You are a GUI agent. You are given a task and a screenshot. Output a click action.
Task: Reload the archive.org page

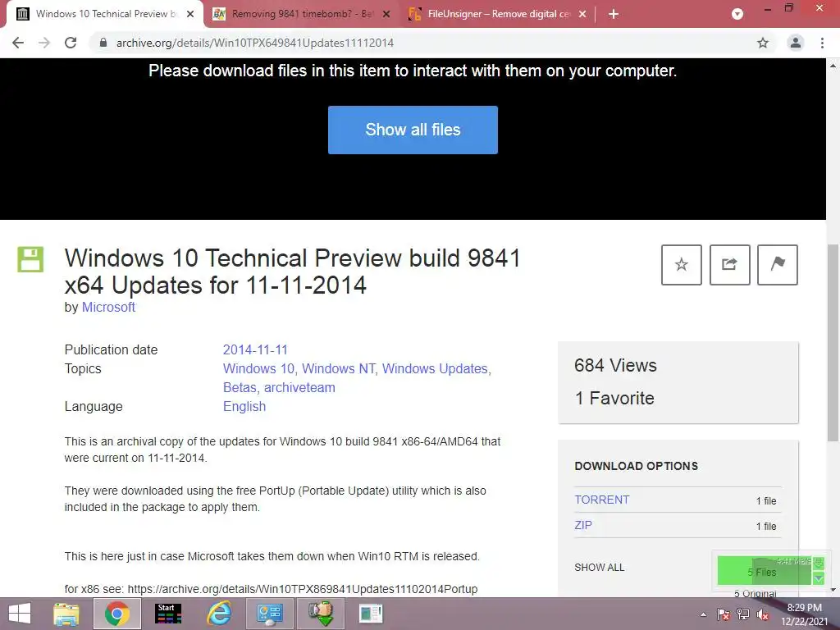point(71,43)
